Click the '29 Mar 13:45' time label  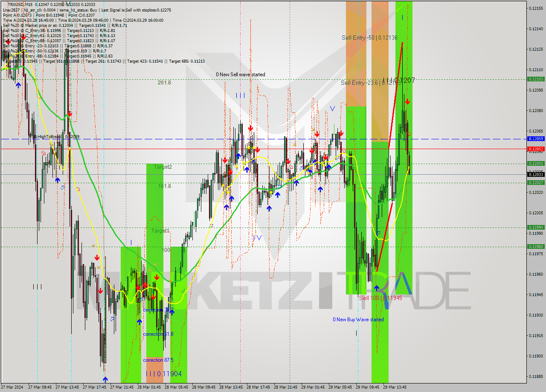coord(395,388)
